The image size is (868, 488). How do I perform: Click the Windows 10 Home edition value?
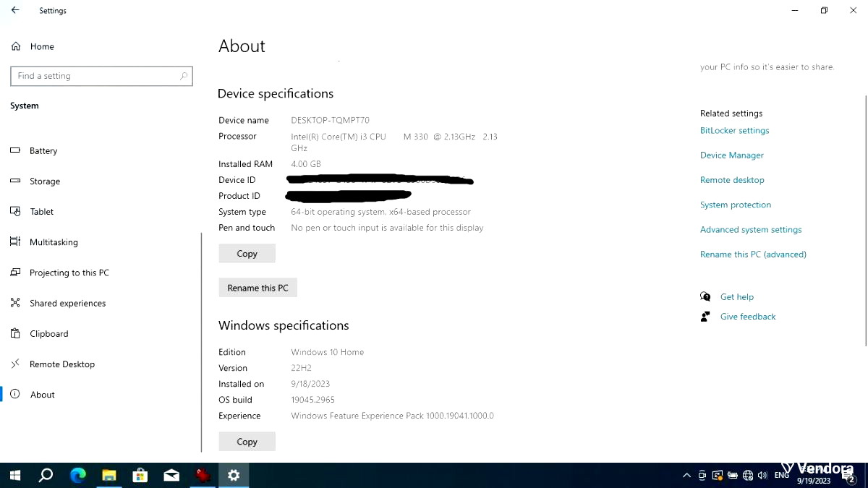(x=327, y=352)
